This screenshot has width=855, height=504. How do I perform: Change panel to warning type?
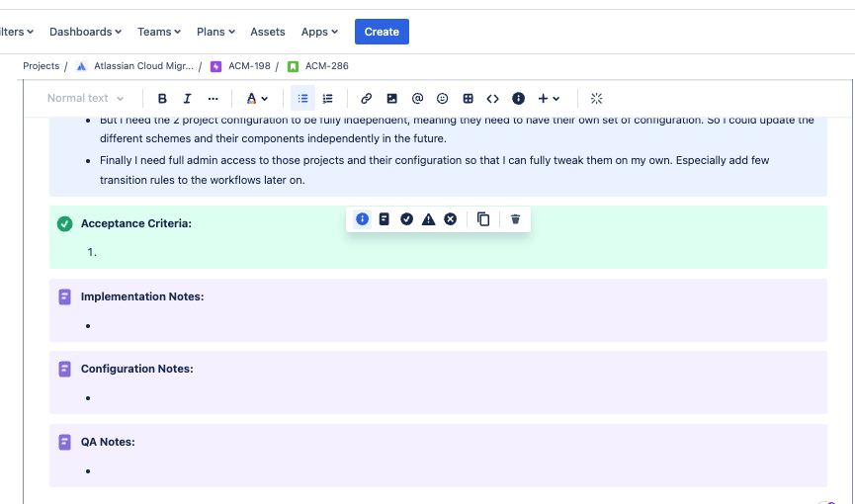click(x=429, y=219)
